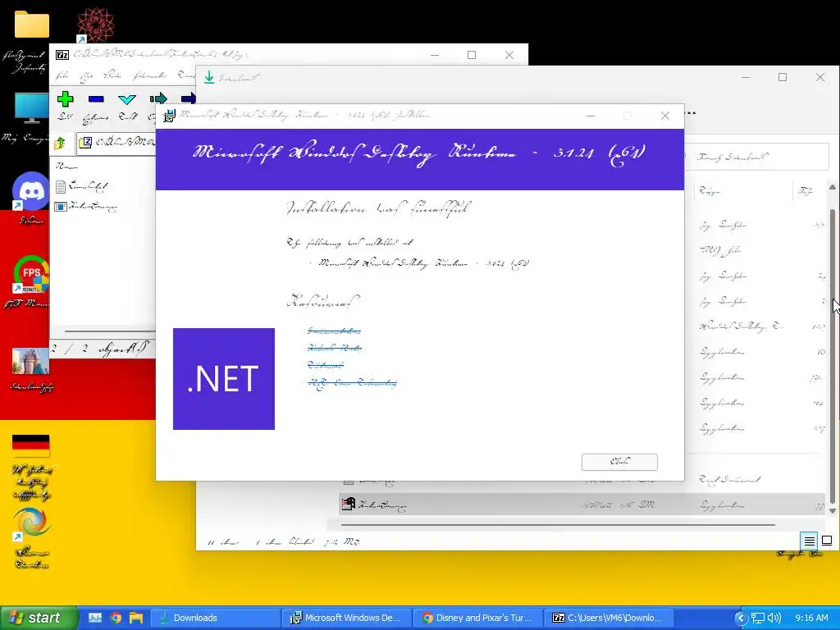Click the blue minus Extract icon in 7-Zip
The width and height of the screenshot is (840, 630).
(x=96, y=99)
